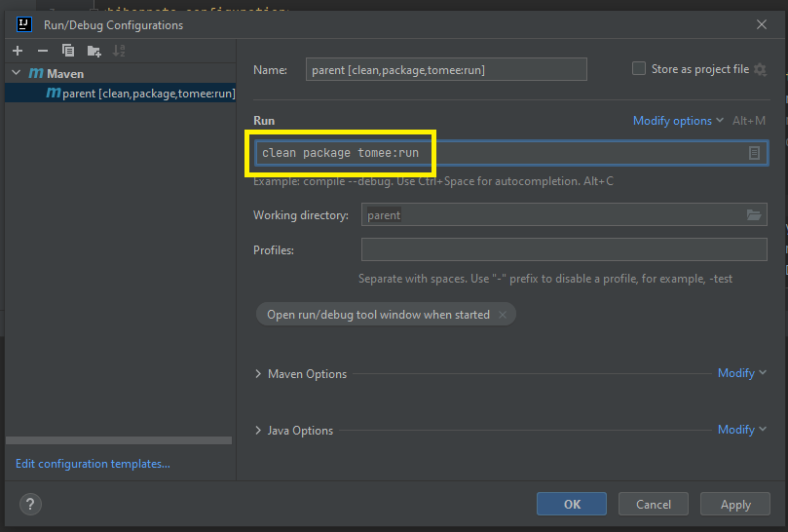Copy the selected configuration

(x=68, y=51)
